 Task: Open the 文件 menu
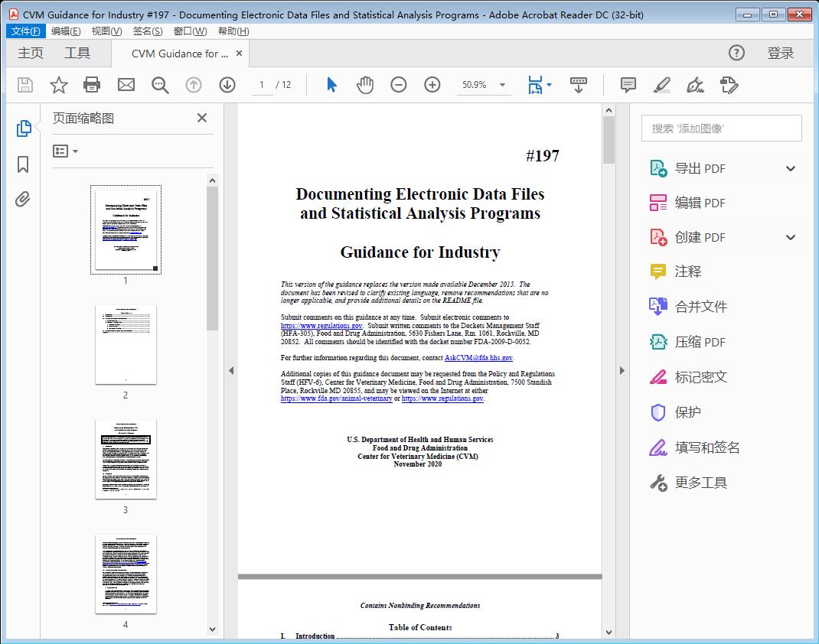[25, 31]
